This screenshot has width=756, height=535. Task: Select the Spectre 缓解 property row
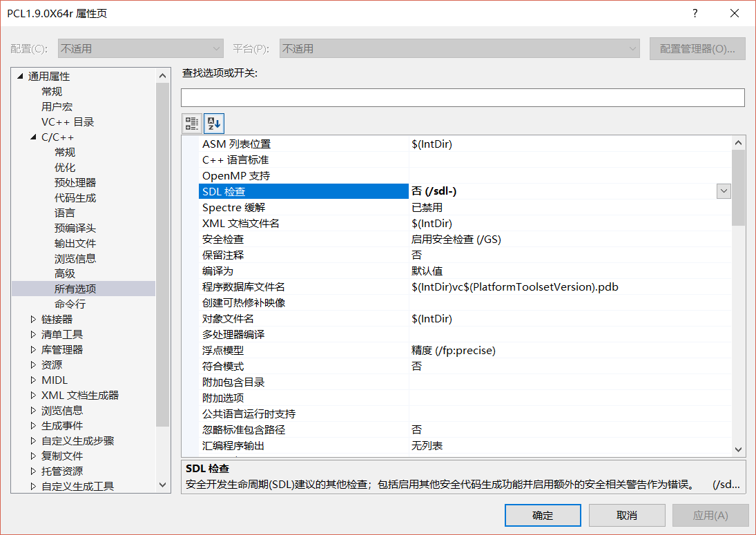pos(465,207)
